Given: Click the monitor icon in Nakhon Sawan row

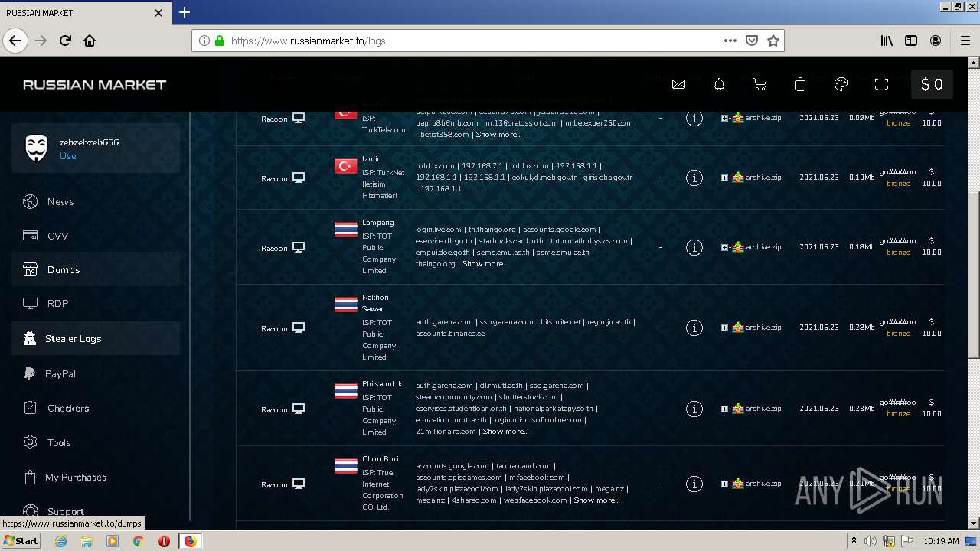Looking at the screenshot, I should coord(299,328).
